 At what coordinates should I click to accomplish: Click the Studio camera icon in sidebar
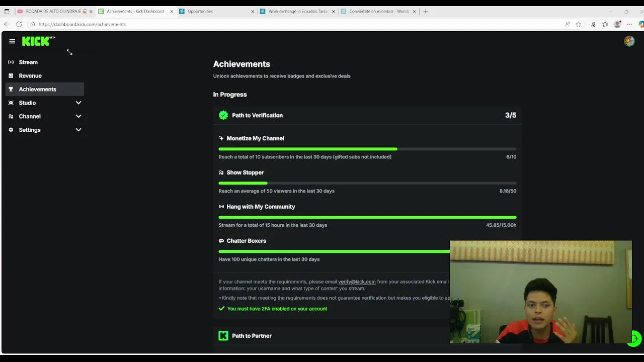[11, 103]
